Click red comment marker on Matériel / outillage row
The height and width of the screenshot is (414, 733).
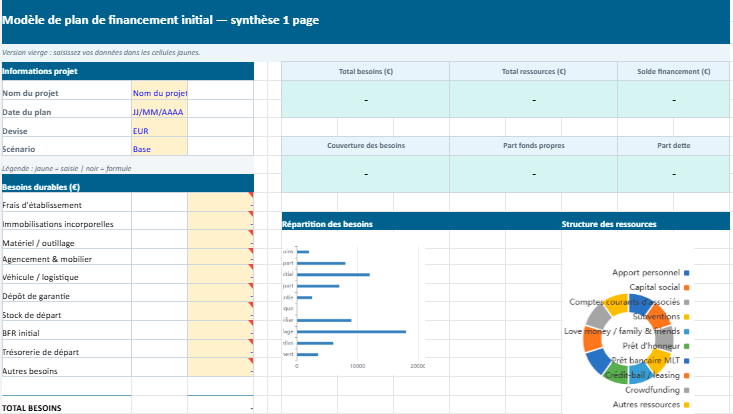pos(252,232)
